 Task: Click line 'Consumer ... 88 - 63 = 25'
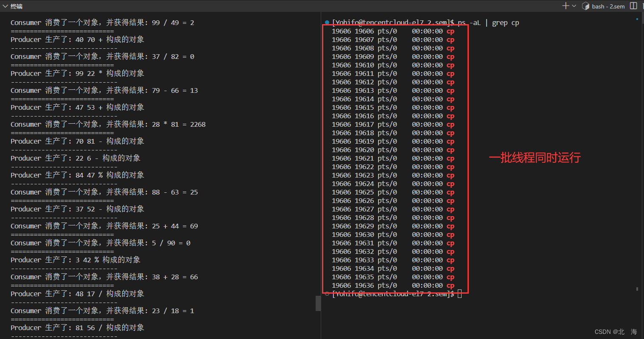(104, 192)
